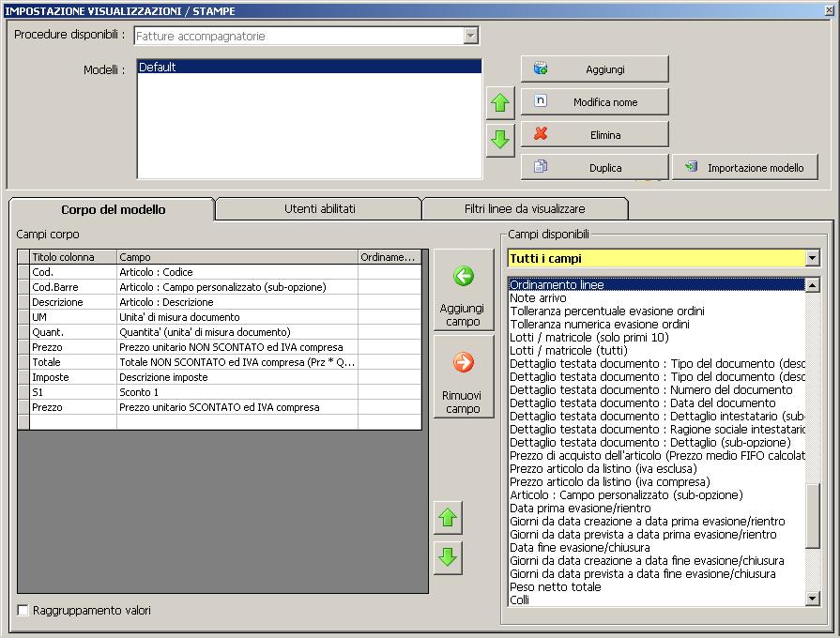Click the Importazione modello button
Viewport: 840px width, 638px height.
744,167
